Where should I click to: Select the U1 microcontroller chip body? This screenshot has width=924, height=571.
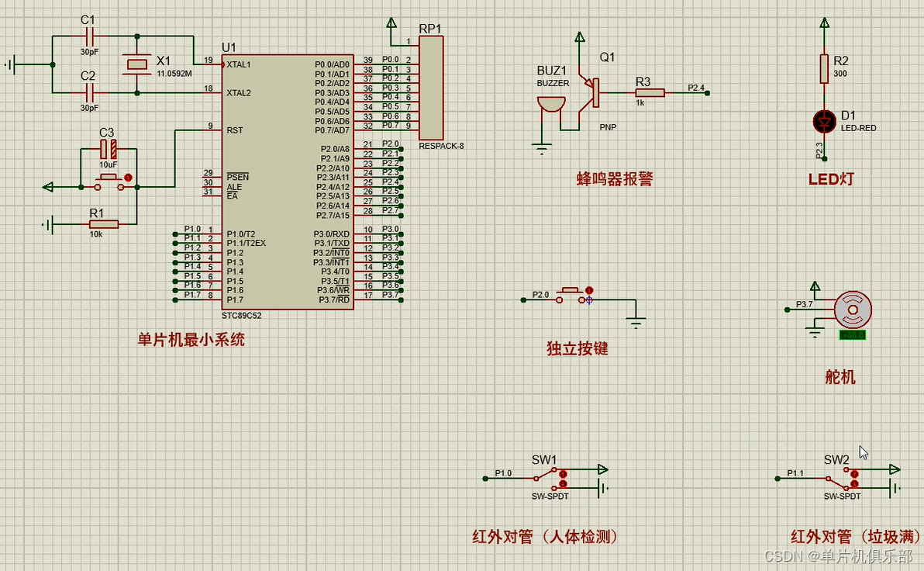(288, 182)
